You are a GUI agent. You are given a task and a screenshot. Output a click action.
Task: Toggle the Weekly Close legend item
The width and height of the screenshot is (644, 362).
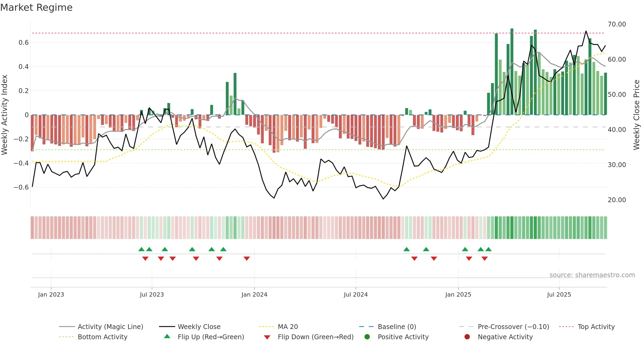click(190, 327)
